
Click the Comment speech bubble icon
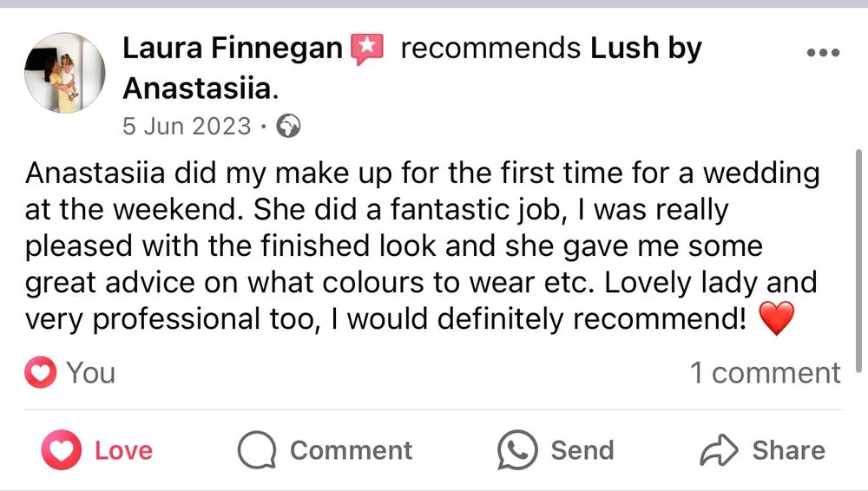[x=257, y=451]
